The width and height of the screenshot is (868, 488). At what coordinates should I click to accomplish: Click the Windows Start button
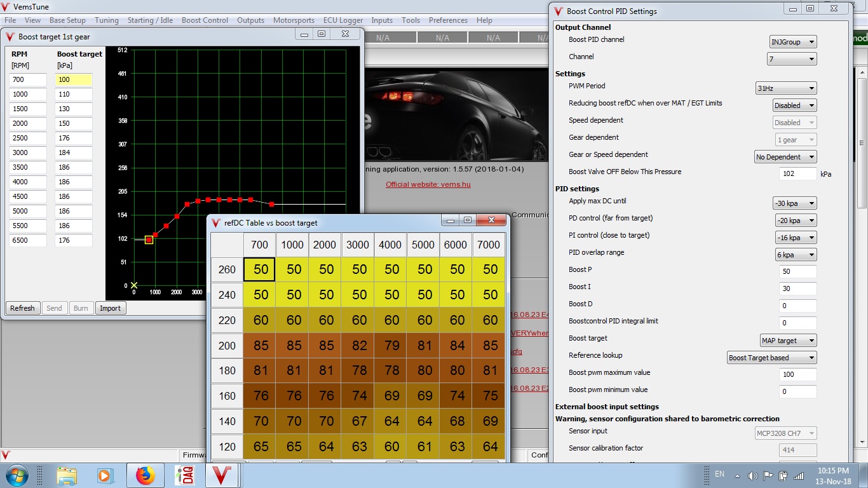tap(16, 475)
